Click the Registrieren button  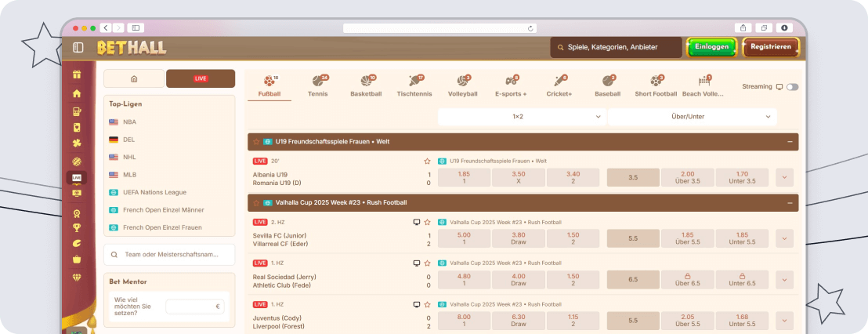point(771,47)
